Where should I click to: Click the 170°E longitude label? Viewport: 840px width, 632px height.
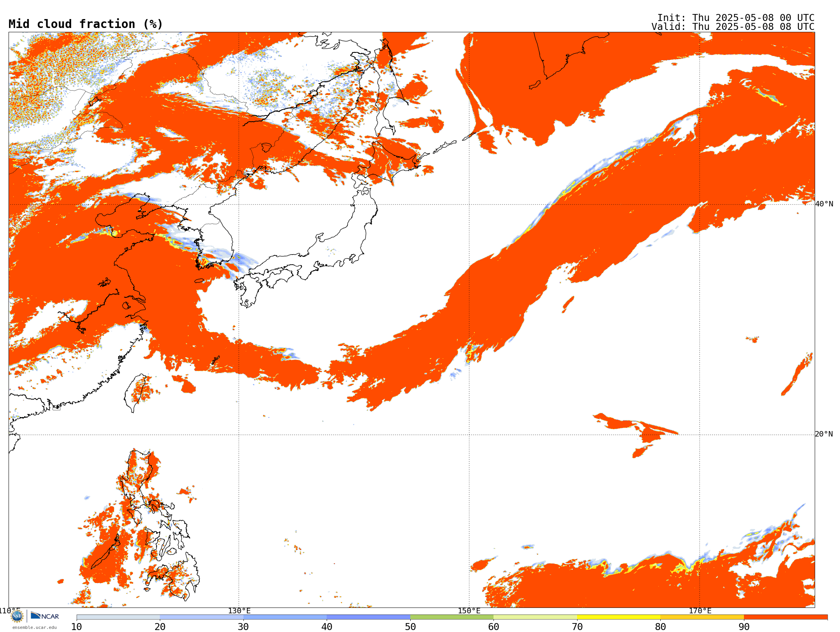coord(700,611)
